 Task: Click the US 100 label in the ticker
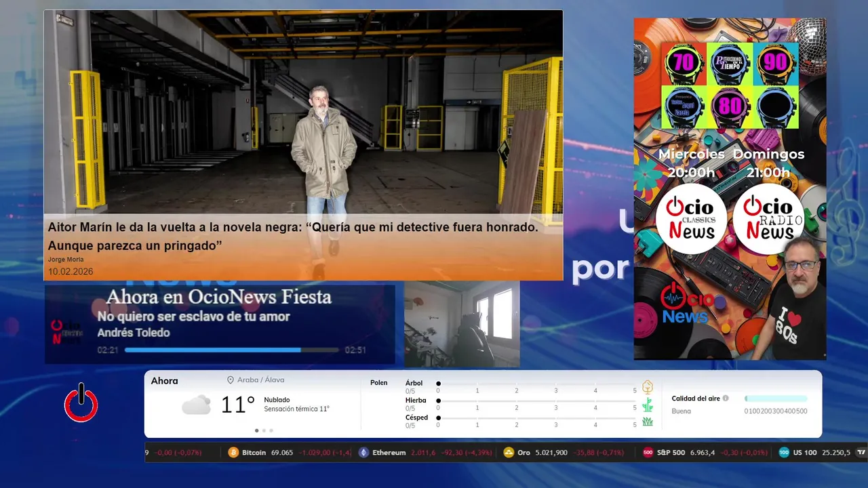tap(805, 452)
